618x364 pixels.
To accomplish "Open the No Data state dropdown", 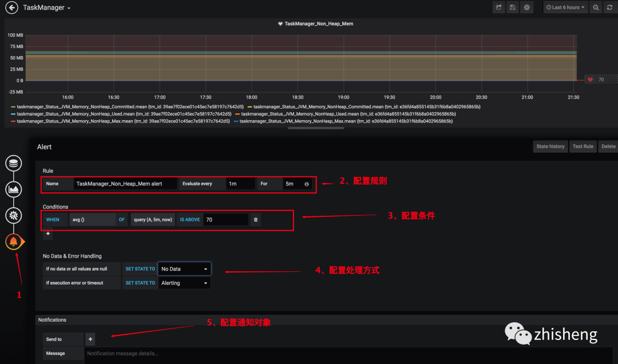I will tap(184, 269).
